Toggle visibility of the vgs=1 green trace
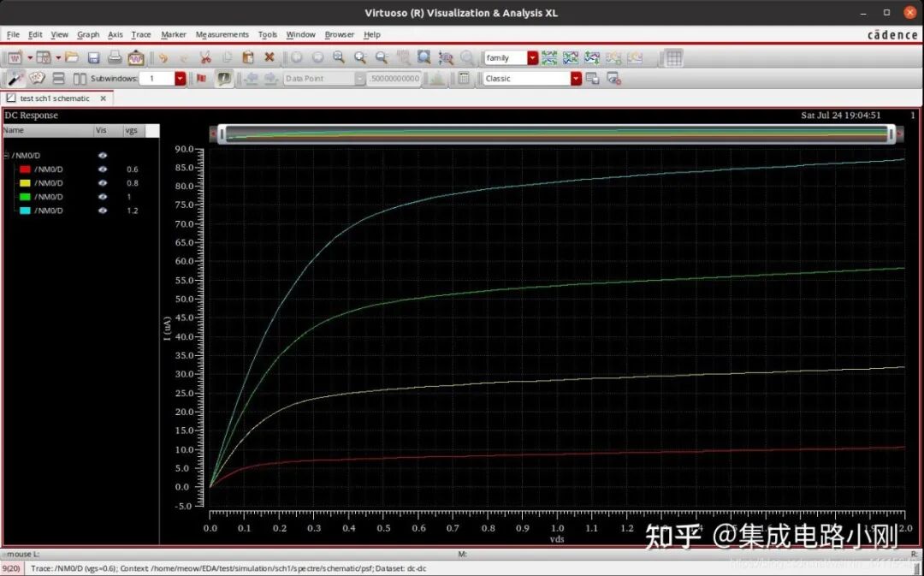Viewport: 924px width, 576px height. (x=103, y=197)
